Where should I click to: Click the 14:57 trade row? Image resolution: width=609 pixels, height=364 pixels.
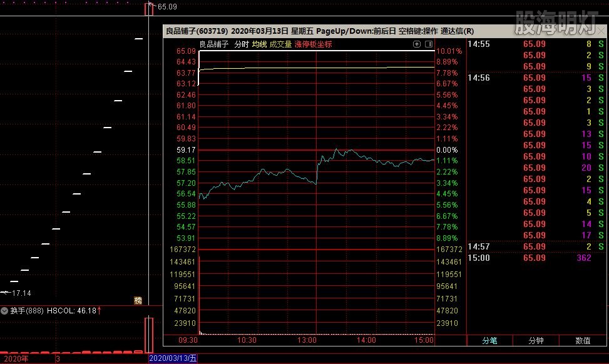click(x=536, y=246)
